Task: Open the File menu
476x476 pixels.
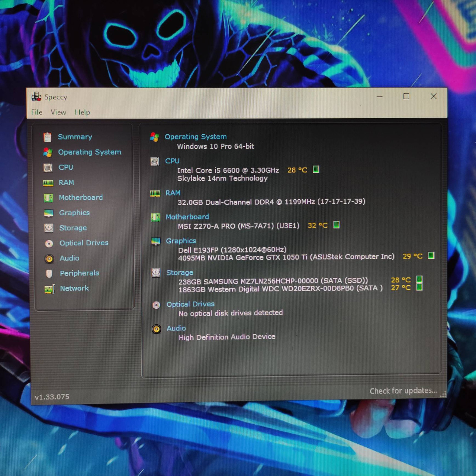Action: tap(36, 112)
